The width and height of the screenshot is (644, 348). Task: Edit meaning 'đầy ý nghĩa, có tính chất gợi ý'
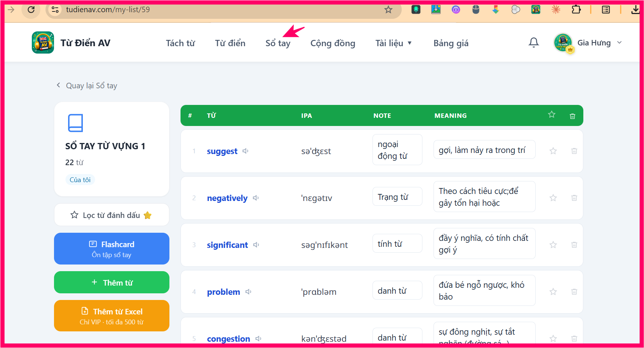click(x=484, y=243)
